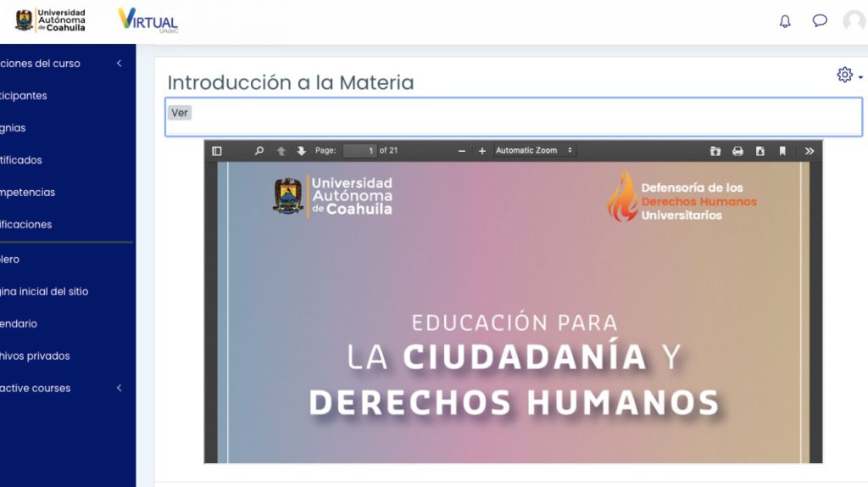The width and height of the screenshot is (868, 487).
Task: Open the notifications bell
Action: tap(785, 21)
